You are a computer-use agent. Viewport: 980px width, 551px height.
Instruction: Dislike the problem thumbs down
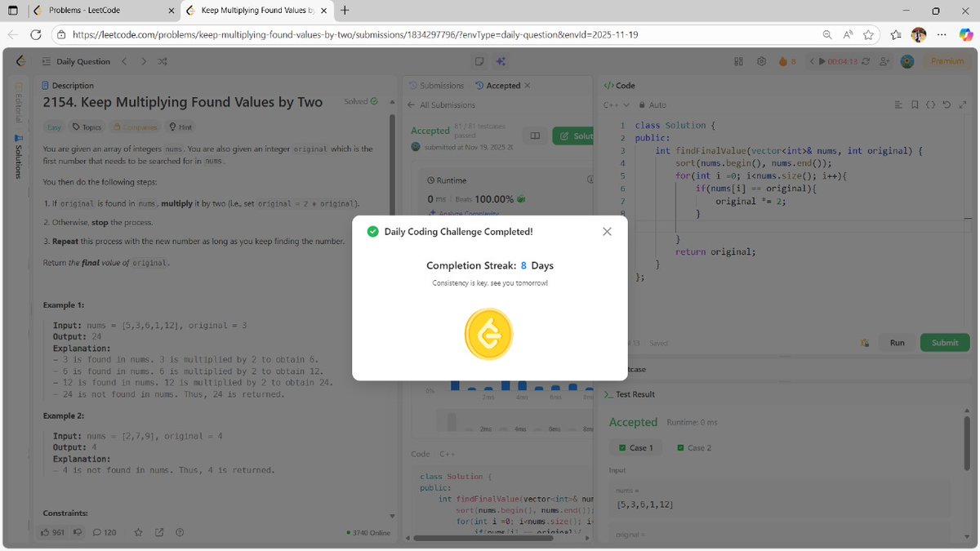pyautogui.click(x=78, y=532)
